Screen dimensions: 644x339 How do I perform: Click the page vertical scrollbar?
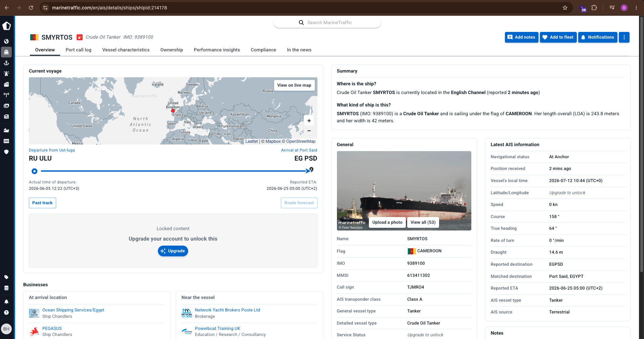641,144
